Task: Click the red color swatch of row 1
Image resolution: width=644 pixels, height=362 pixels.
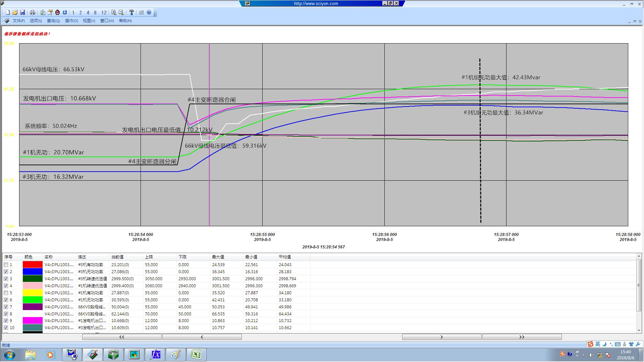Action: click(33, 265)
